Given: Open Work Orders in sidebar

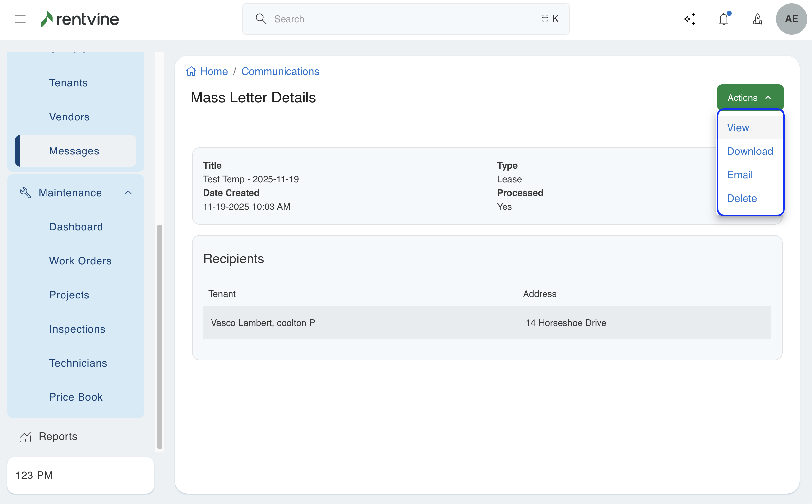Looking at the screenshot, I should point(80,261).
